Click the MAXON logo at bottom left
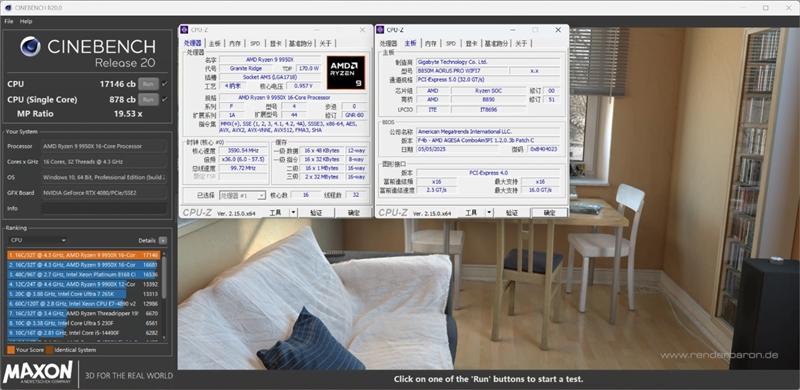The height and width of the screenshot is (390, 800). coord(38,373)
